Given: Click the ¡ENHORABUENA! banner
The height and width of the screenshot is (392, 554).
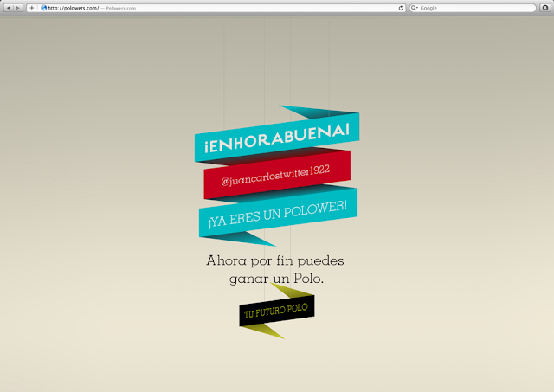Looking at the screenshot, I should coord(277,138).
